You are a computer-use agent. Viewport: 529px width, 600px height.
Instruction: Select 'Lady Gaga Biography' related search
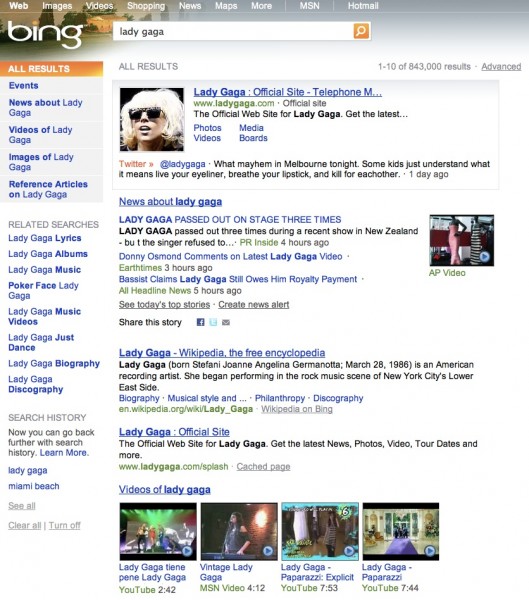pos(54,364)
